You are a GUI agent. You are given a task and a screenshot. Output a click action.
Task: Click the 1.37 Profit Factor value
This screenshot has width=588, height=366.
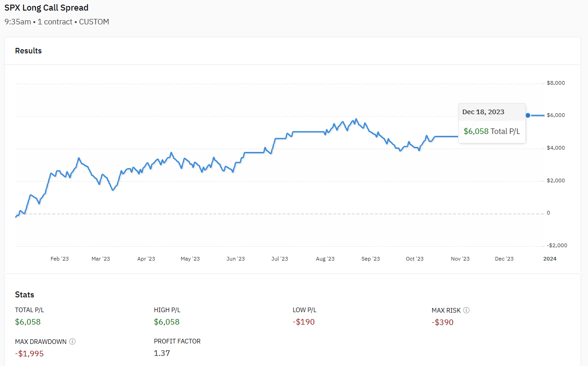click(162, 353)
